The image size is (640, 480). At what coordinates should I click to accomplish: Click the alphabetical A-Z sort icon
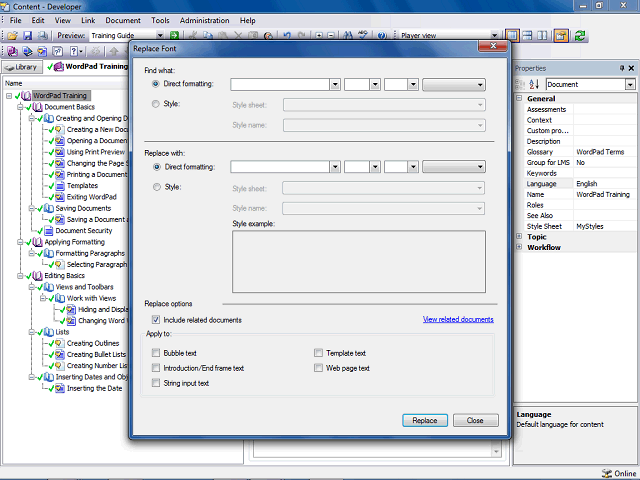pyautogui.click(x=534, y=84)
